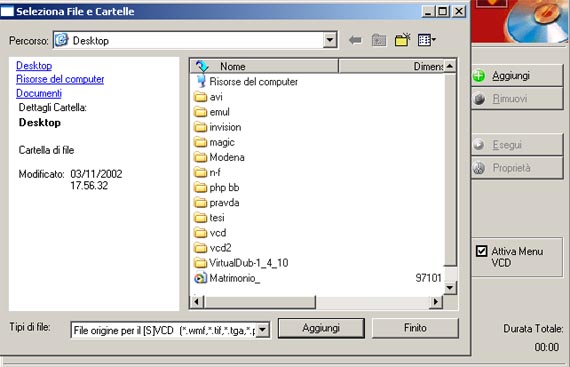
Task: Sort the list by the Nome column header
Action: pos(264,66)
